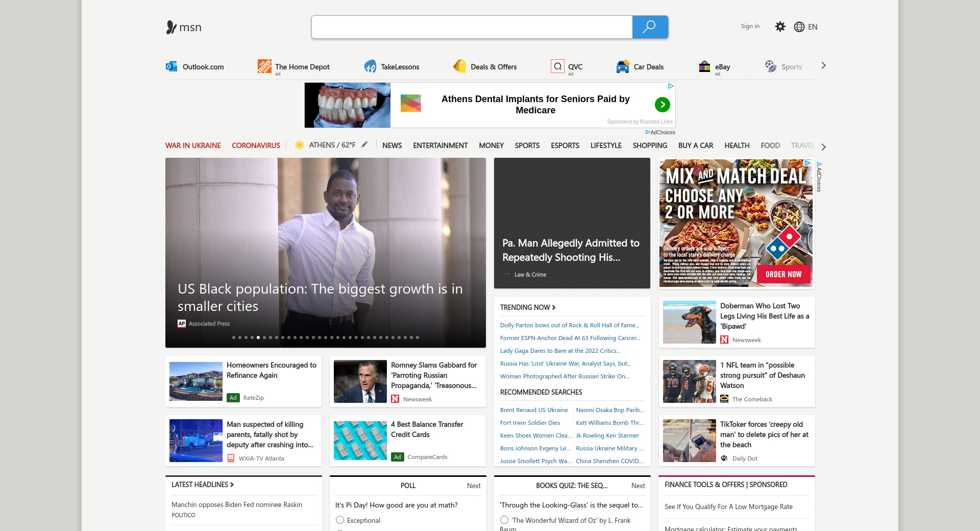The height and width of the screenshot is (531, 980).
Task: Click the eBay shopping bag icon
Action: tap(704, 66)
